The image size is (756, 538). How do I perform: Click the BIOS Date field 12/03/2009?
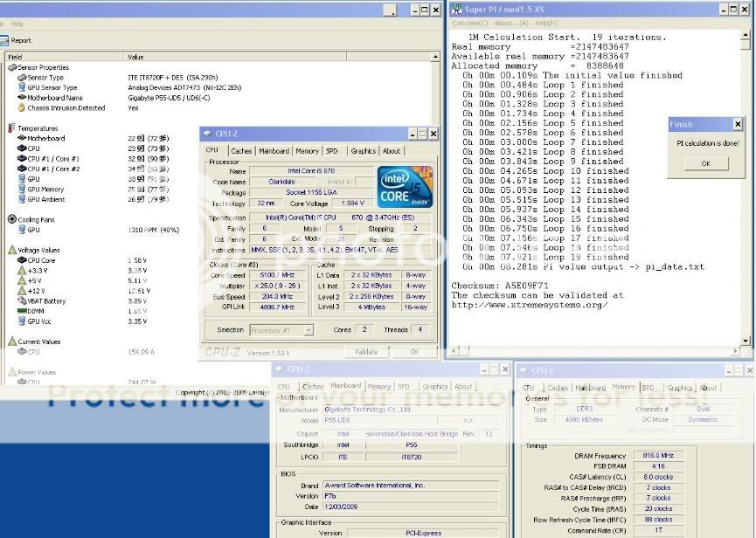click(x=410, y=507)
